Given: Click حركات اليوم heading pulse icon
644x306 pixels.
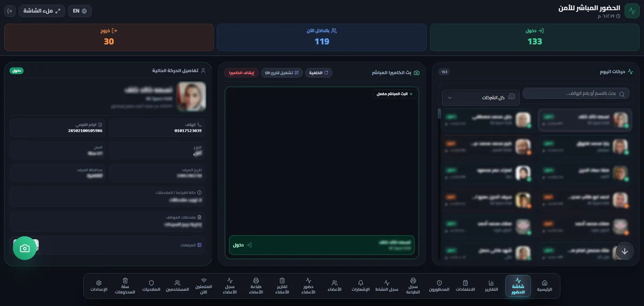Looking at the screenshot, I should click(631, 72).
